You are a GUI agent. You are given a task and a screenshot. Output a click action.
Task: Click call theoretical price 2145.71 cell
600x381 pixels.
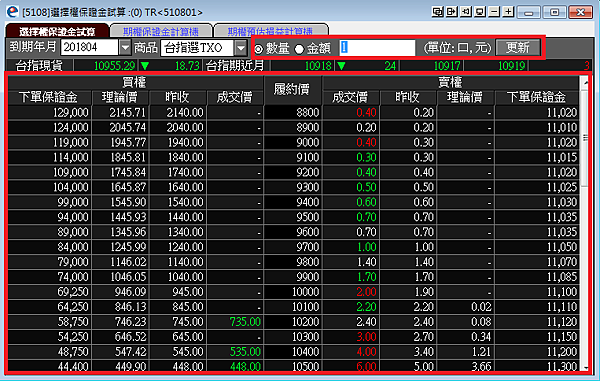pos(120,112)
